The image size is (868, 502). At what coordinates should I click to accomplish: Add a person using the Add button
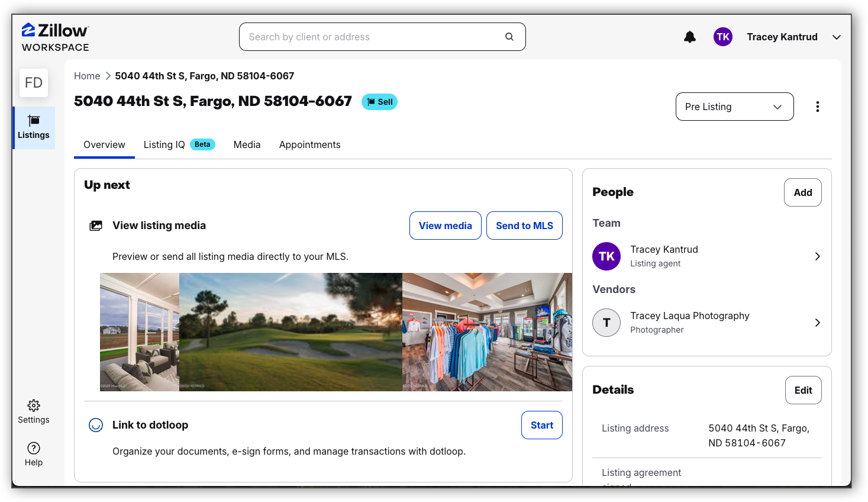coord(802,192)
